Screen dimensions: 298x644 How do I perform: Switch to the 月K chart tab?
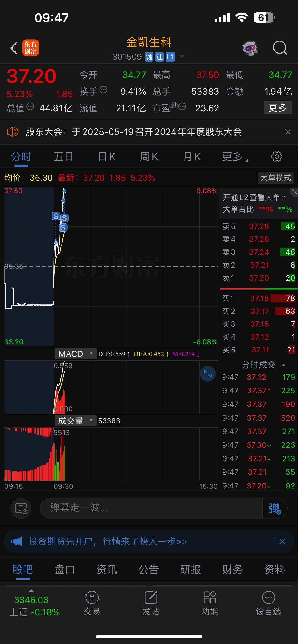pos(192,157)
